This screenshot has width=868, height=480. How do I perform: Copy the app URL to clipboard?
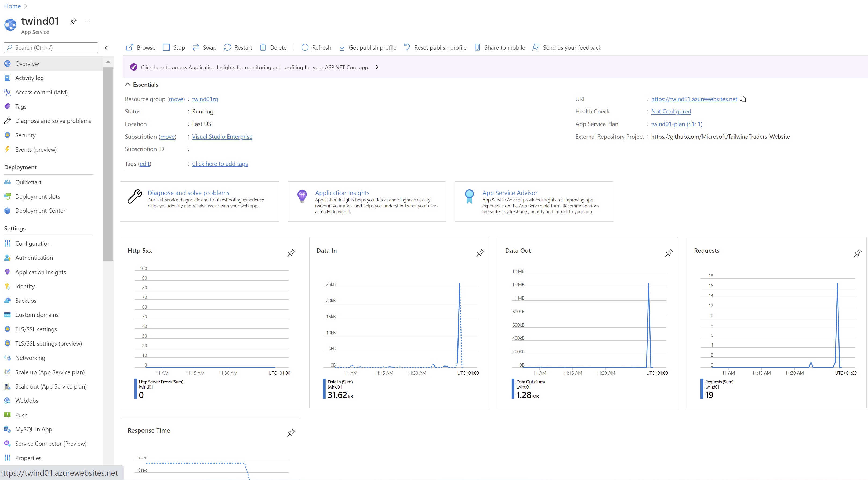tap(743, 99)
